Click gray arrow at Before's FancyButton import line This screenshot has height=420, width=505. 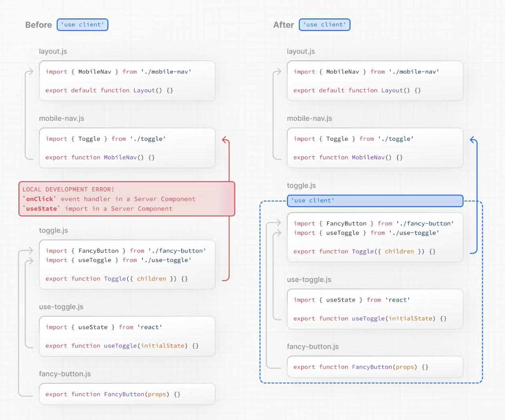[x=29, y=251]
